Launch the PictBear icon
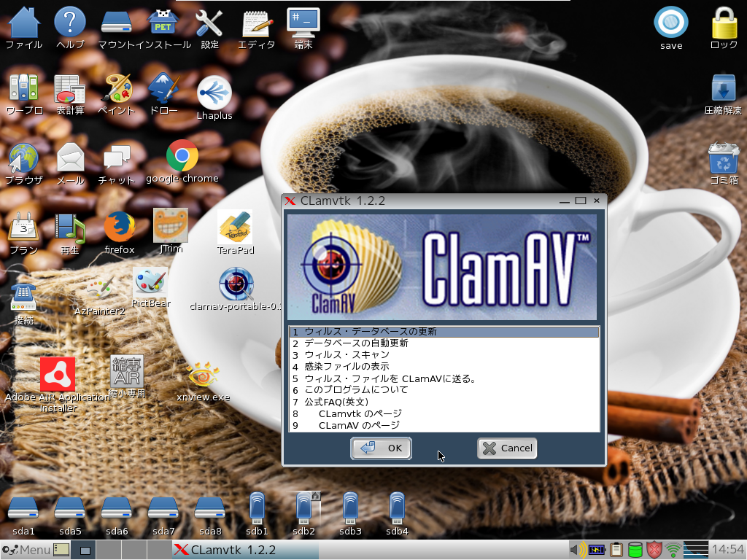Image resolution: width=747 pixels, height=560 pixels. point(150,282)
